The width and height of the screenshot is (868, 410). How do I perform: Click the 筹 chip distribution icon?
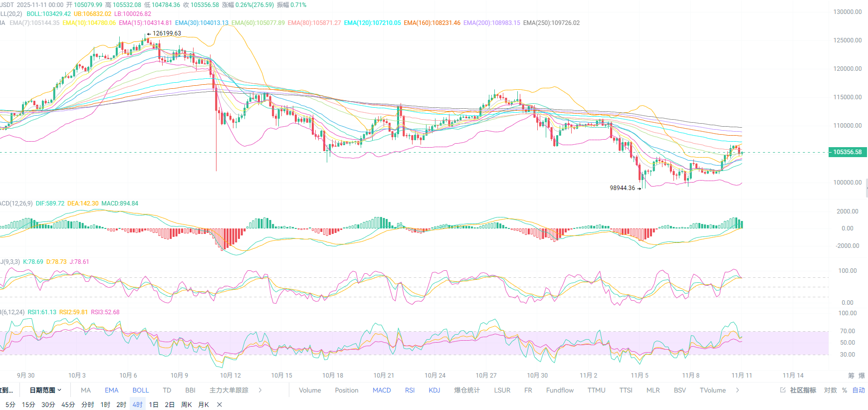851,376
